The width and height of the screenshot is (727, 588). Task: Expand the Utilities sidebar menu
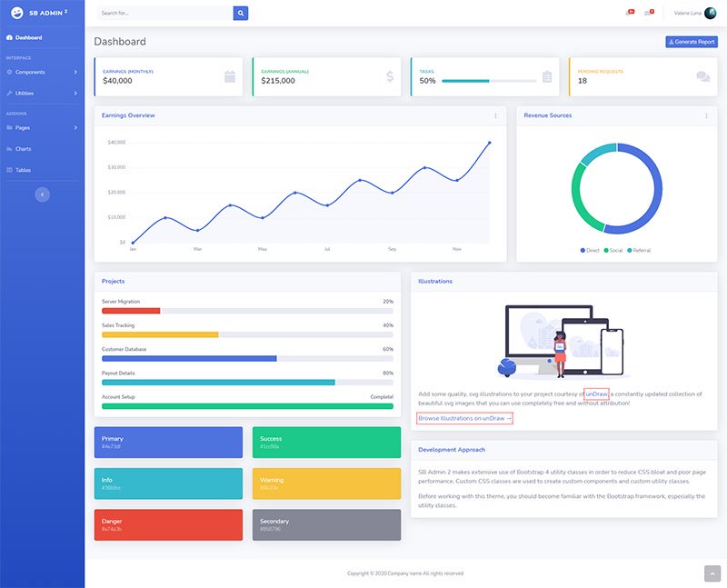click(42, 93)
